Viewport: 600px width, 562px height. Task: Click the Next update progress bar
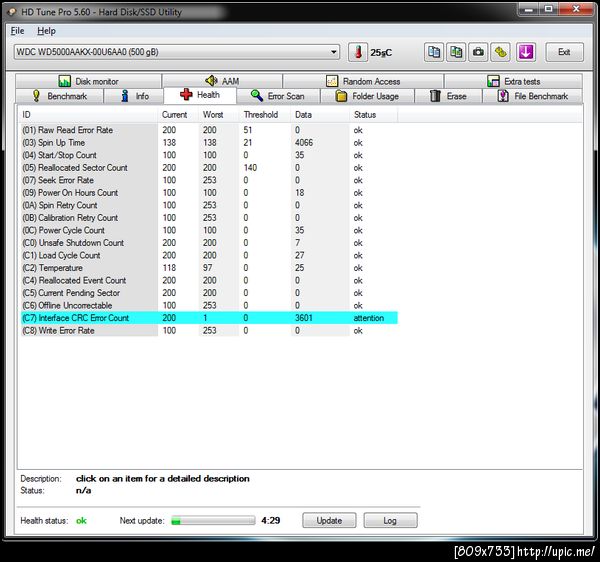[x=213, y=520]
